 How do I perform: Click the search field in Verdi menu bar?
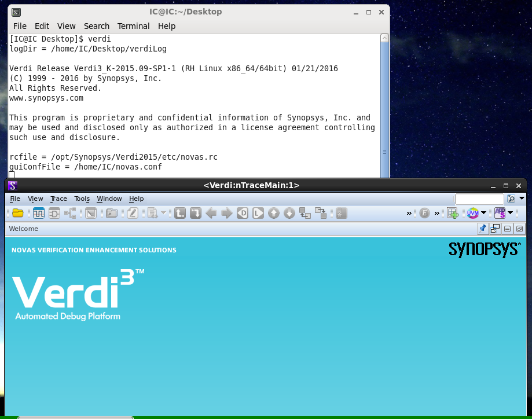(x=479, y=199)
